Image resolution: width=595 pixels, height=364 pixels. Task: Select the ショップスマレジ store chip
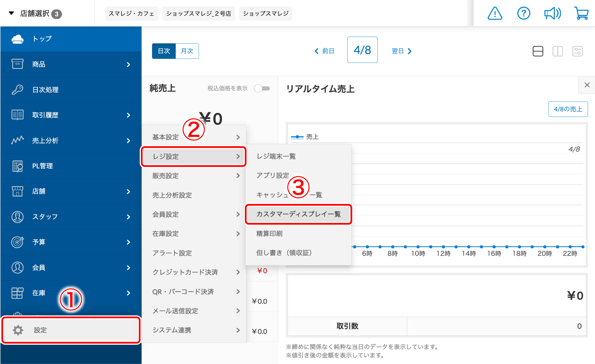[266, 14]
